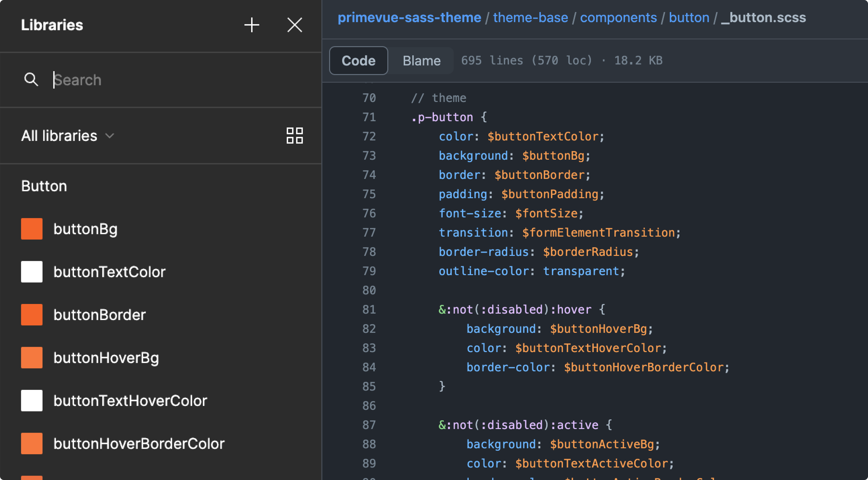
Task: Click line number 81 in gutter
Action: tap(369, 309)
